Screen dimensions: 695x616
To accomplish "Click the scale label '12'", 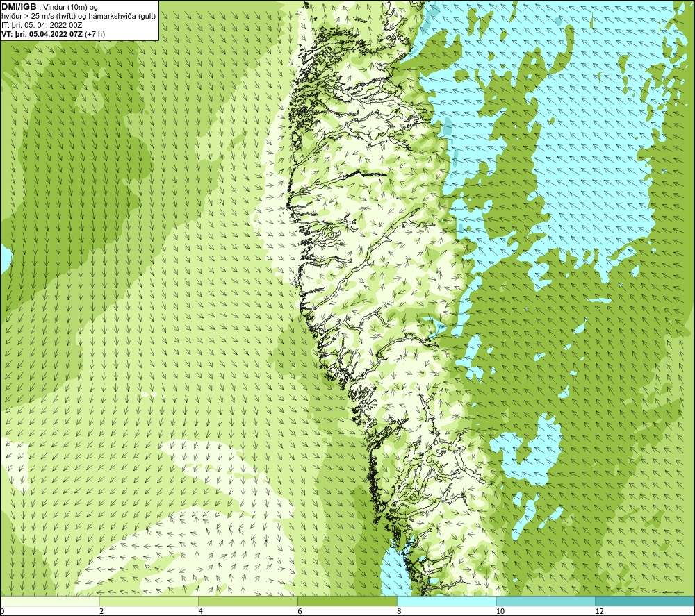I will pos(600,612).
